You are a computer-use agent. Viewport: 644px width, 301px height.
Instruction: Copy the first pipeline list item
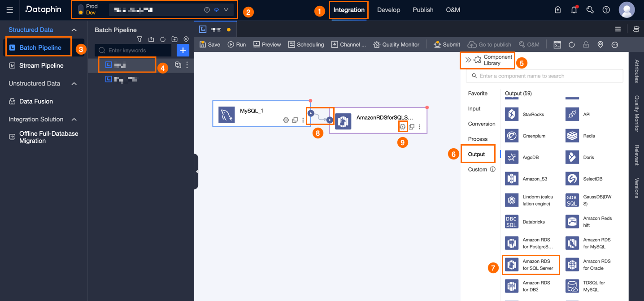pos(178,65)
